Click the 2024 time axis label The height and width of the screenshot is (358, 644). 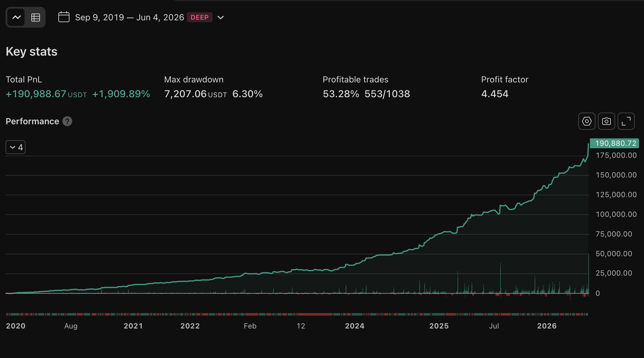(x=355, y=326)
